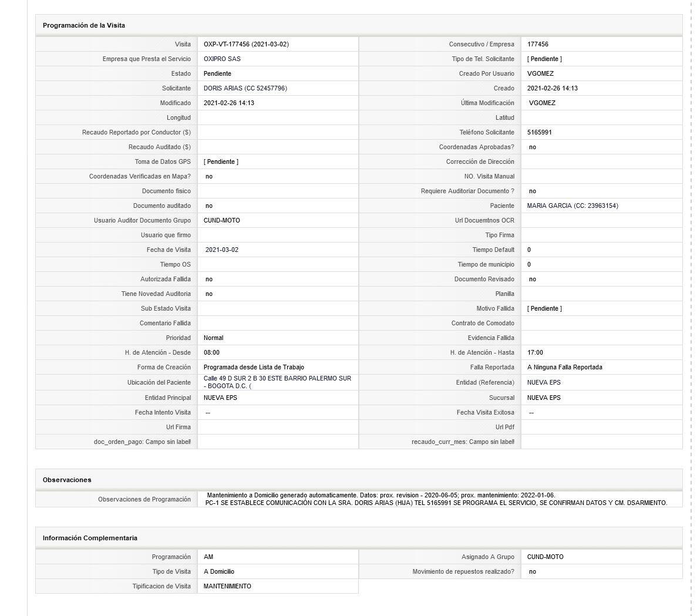Open solicitante link DORIS ARIAS (CC 52457796)
The height and width of the screenshot is (616, 697).
[x=245, y=89]
